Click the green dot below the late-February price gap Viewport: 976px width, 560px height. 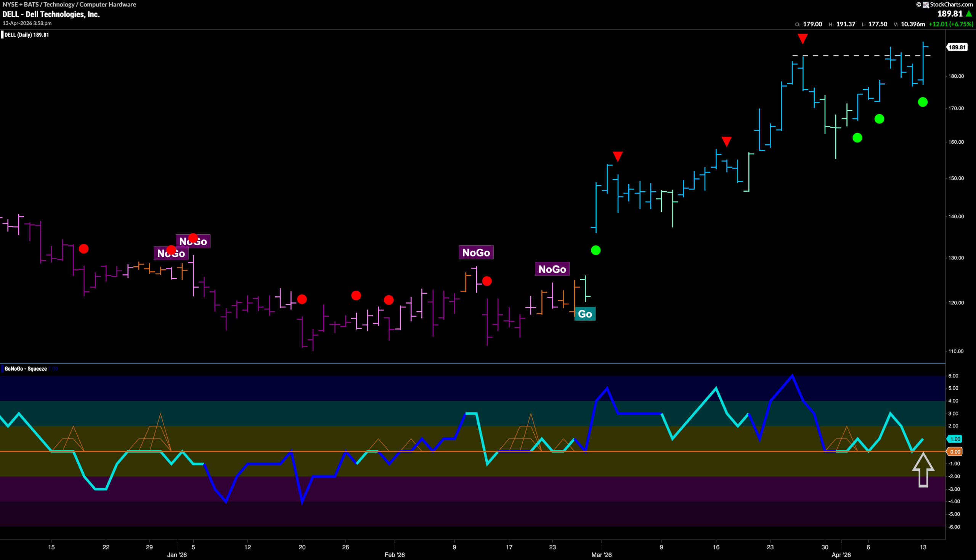coord(596,250)
